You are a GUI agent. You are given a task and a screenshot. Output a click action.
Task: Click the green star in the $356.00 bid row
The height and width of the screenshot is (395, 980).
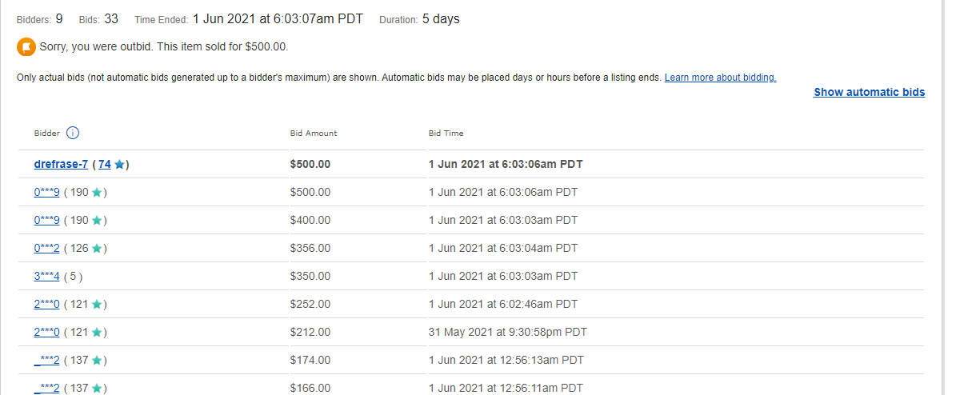(x=97, y=249)
